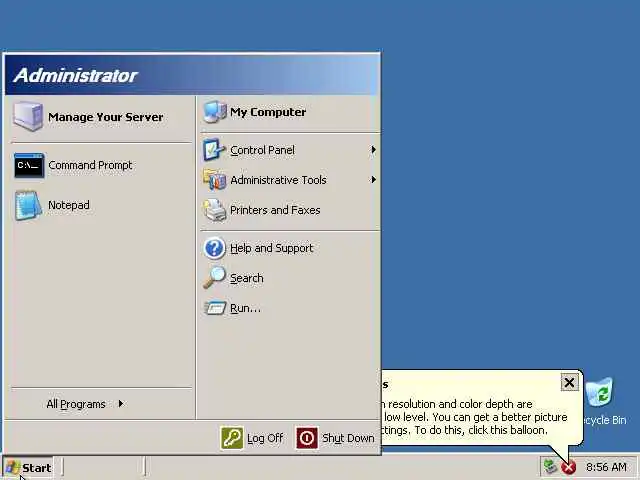Click the Administrative Tools icon
Screen dimensions: 640x480
click(x=214, y=180)
